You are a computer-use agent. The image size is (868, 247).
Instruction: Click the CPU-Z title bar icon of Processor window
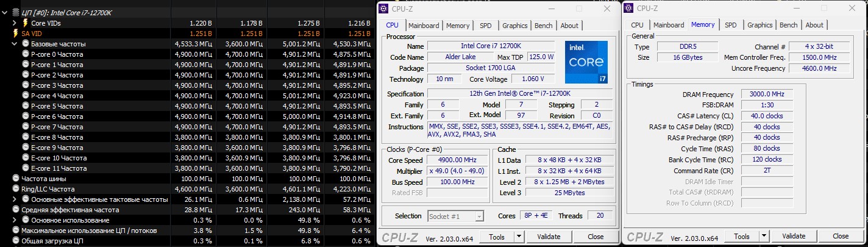tap(383, 8)
